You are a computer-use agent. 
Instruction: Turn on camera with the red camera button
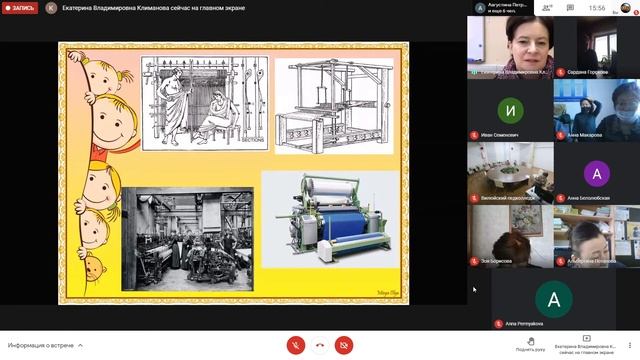(x=344, y=345)
